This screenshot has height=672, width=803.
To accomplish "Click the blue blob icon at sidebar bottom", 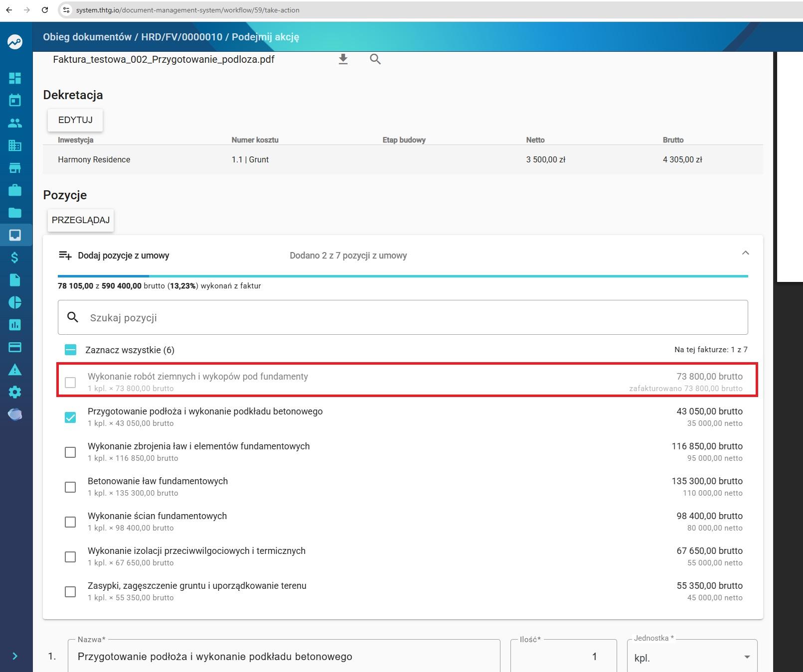I will (15, 414).
